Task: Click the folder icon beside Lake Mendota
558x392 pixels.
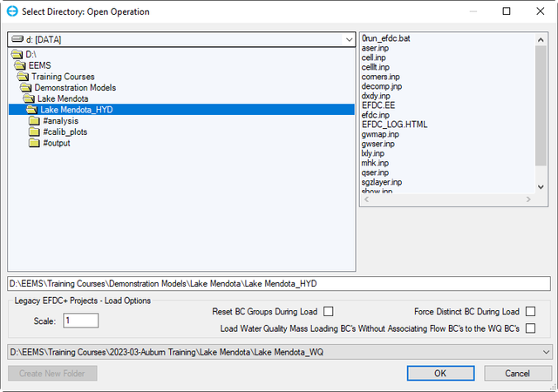Action: pos(29,98)
